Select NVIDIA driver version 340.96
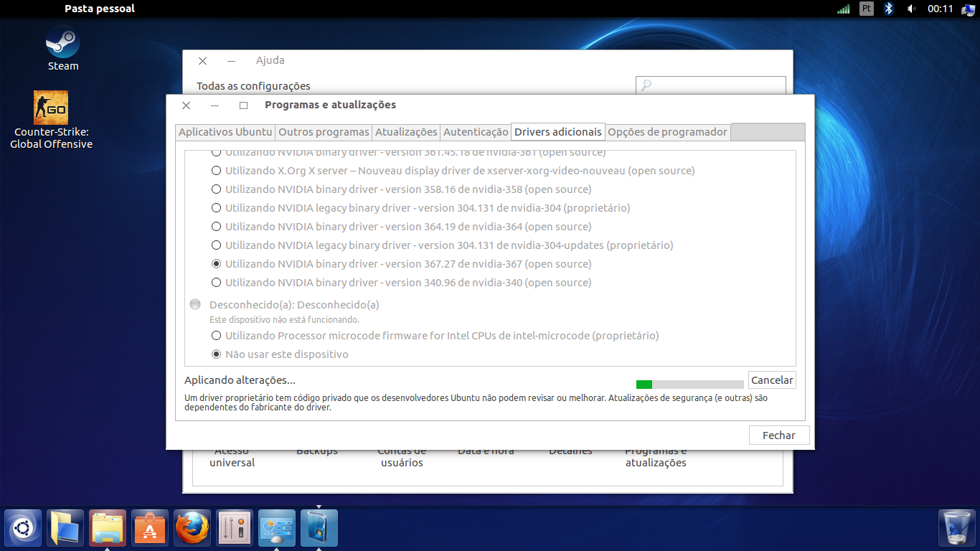 [401, 283]
